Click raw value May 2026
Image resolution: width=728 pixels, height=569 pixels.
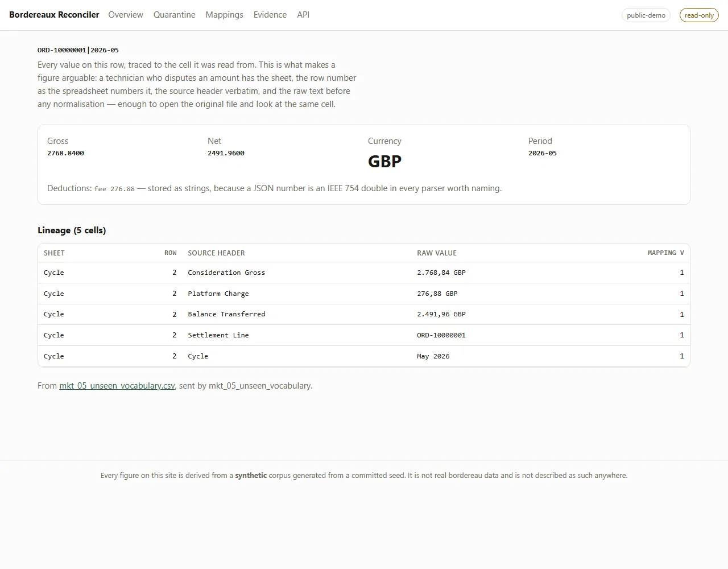(433, 356)
